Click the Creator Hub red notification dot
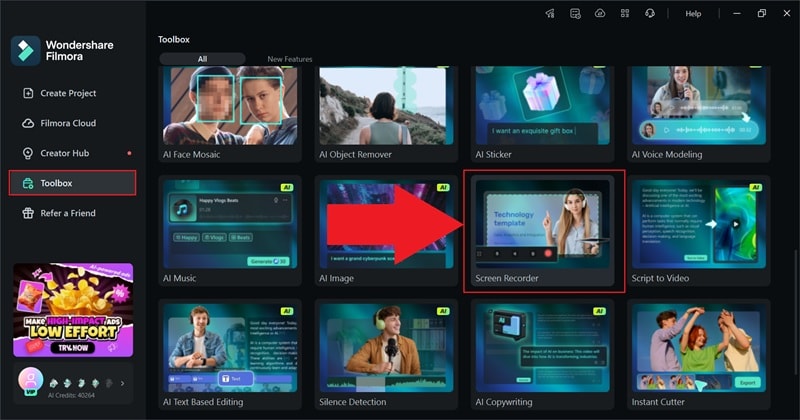This screenshot has height=420, width=800. pyautogui.click(x=129, y=153)
